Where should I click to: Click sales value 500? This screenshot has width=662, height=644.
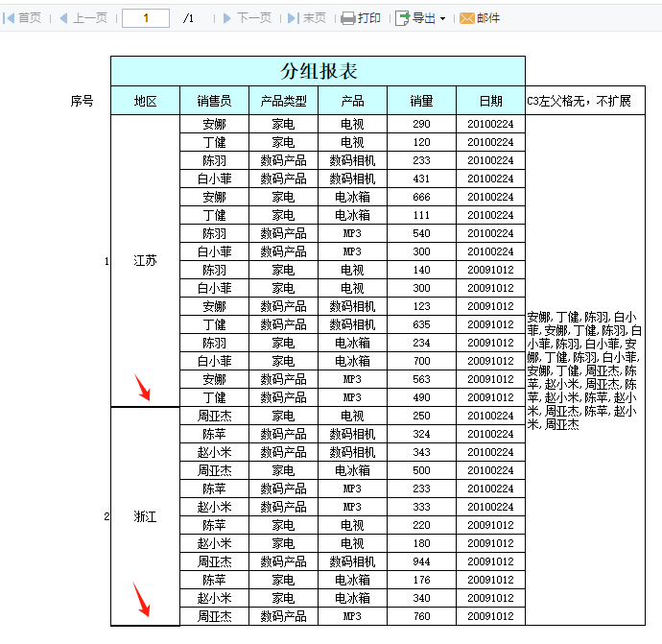[x=421, y=470]
